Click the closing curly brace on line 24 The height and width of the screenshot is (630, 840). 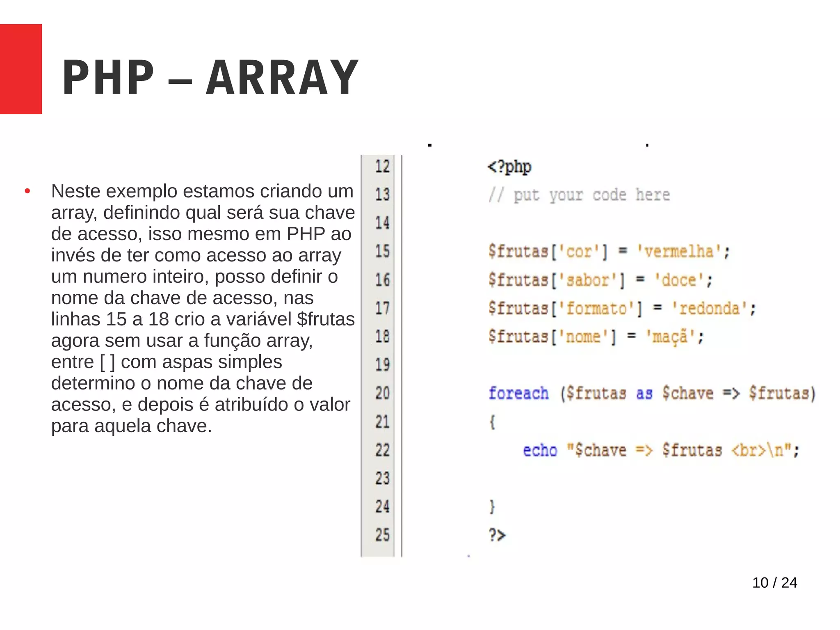pyautogui.click(x=492, y=507)
